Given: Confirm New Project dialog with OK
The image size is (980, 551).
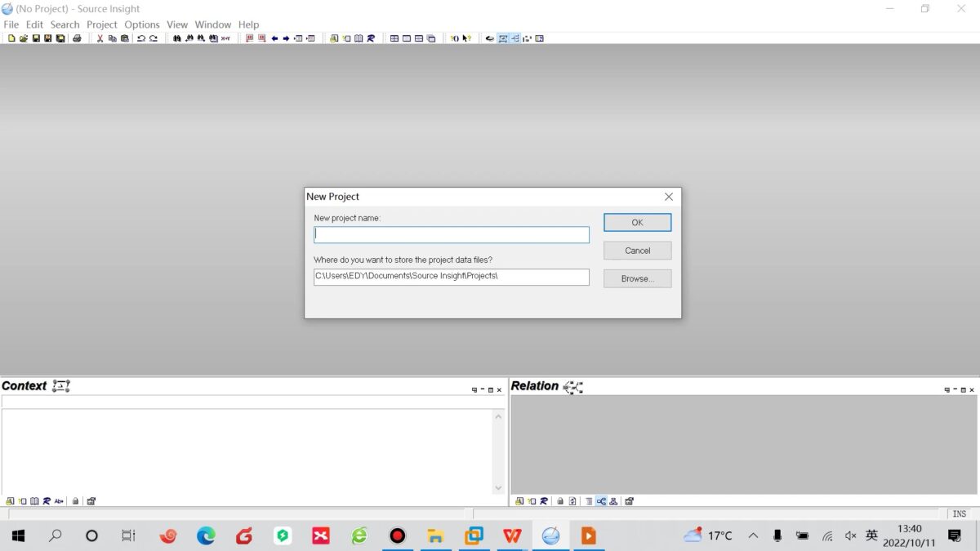Looking at the screenshot, I should (638, 223).
